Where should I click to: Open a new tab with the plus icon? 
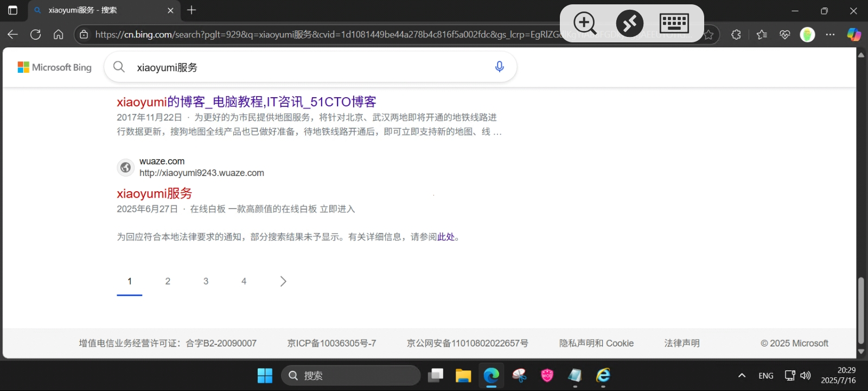click(x=192, y=10)
